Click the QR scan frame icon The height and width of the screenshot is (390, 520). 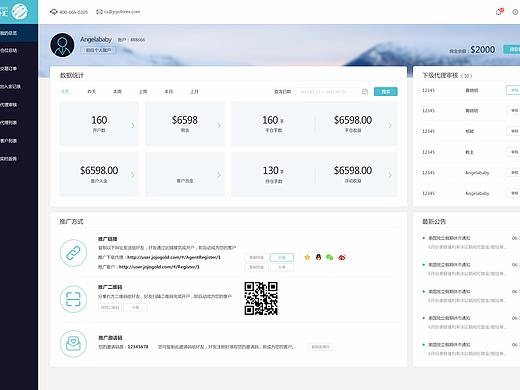[73, 299]
